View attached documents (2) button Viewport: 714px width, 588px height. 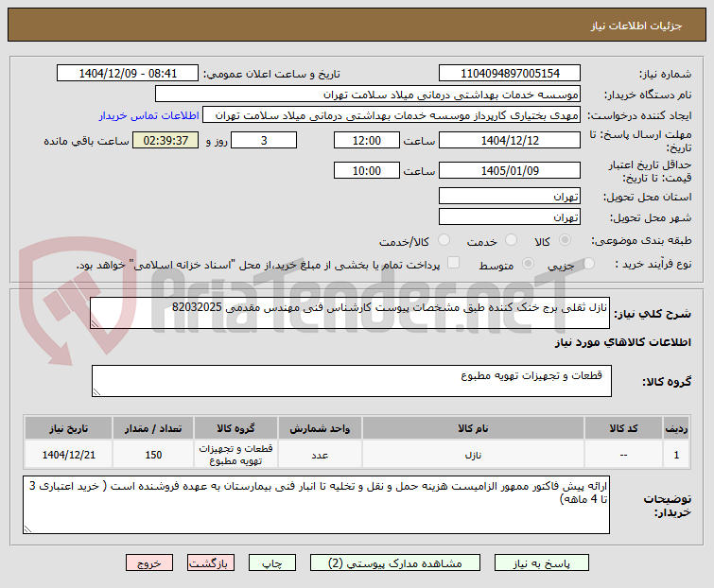394,563
